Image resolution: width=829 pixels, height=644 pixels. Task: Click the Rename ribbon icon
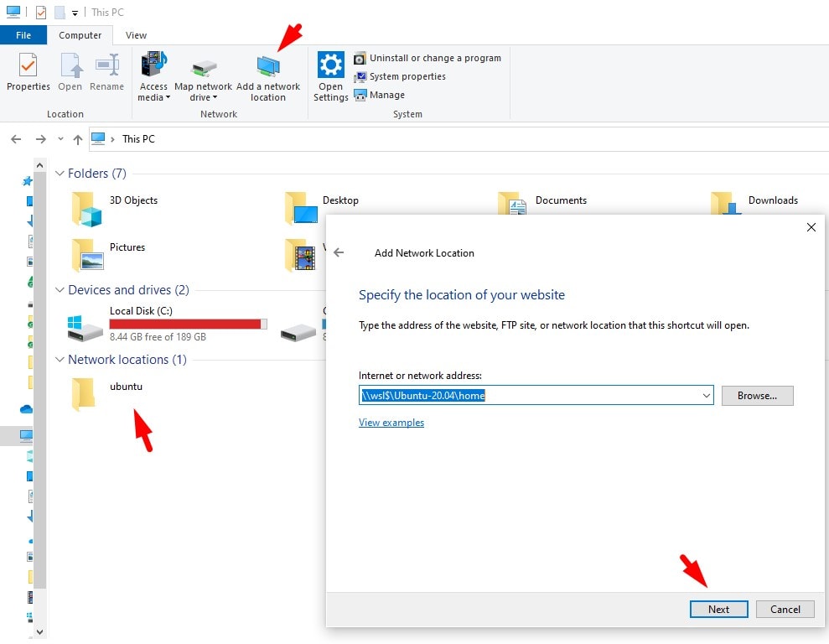(106, 72)
